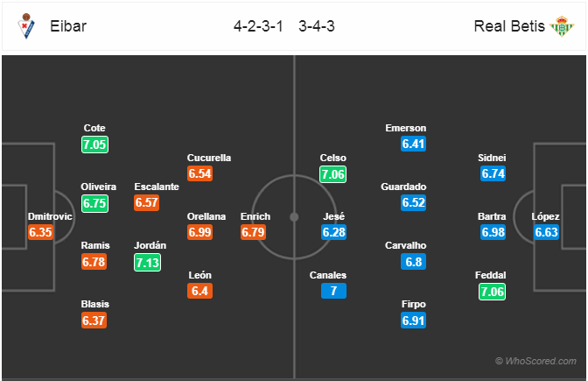Click Canales' blue 7 rating badge

click(x=333, y=291)
